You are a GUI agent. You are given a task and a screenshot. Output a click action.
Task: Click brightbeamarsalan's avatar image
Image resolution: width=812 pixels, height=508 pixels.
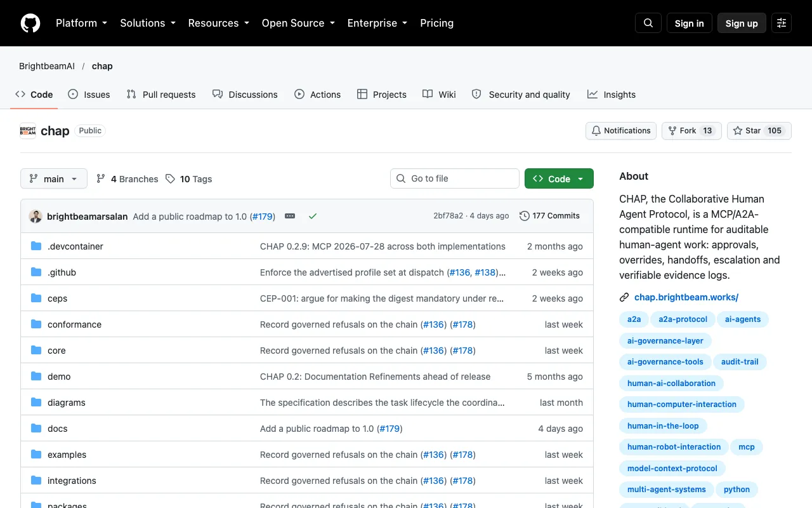36,216
